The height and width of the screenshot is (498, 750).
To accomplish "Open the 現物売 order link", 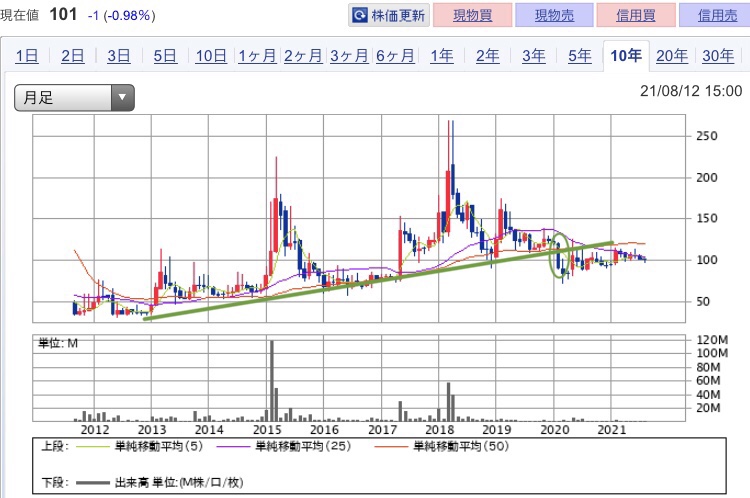I will tap(554, 15).
